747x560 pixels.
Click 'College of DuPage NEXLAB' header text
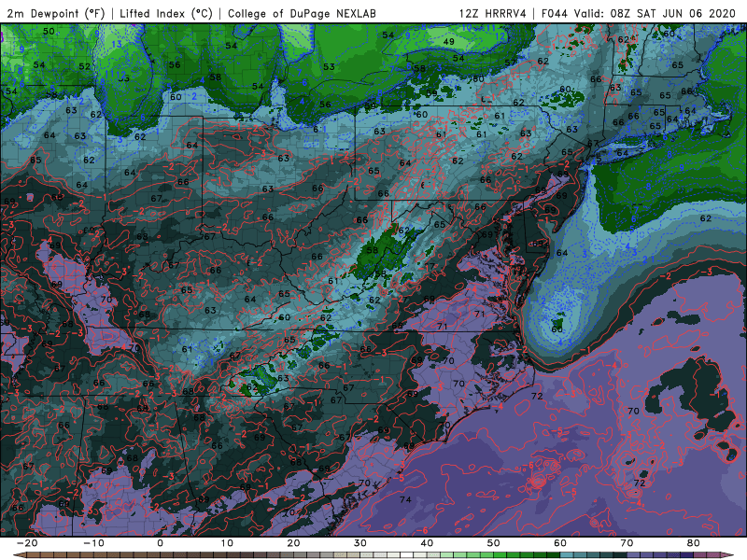tap(302, 14)
